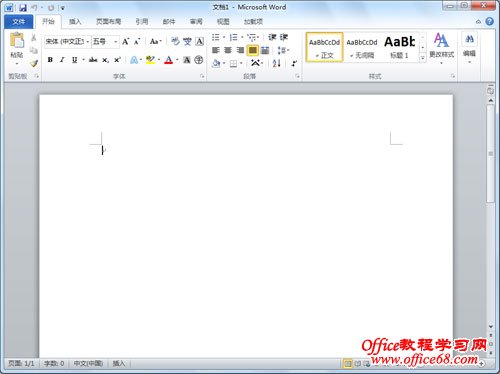
Task: Click the vertical scrollbar thumb
Action: pos(490,153)
